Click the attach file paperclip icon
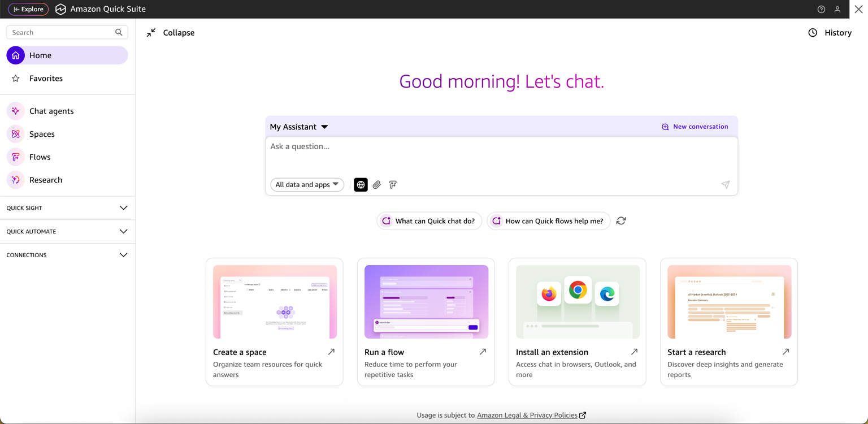The height and width of the screenshot is (424, 868). point(377,185)
